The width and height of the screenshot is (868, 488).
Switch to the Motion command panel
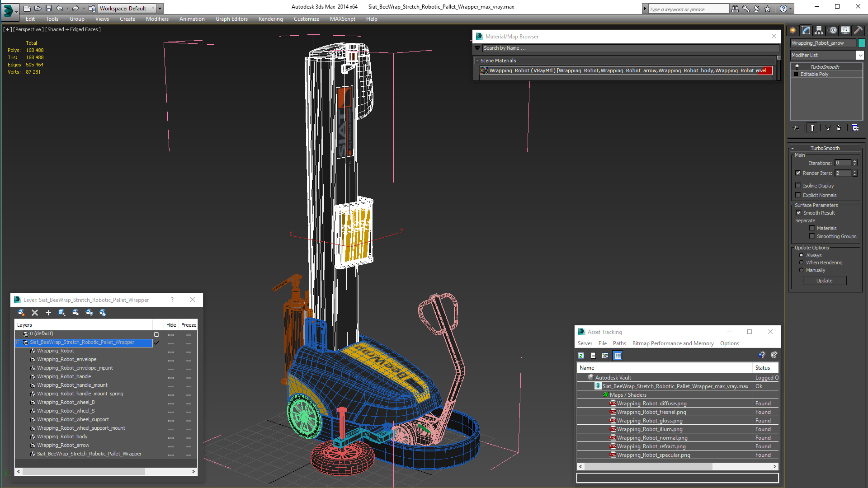click(x=832, y=30)
